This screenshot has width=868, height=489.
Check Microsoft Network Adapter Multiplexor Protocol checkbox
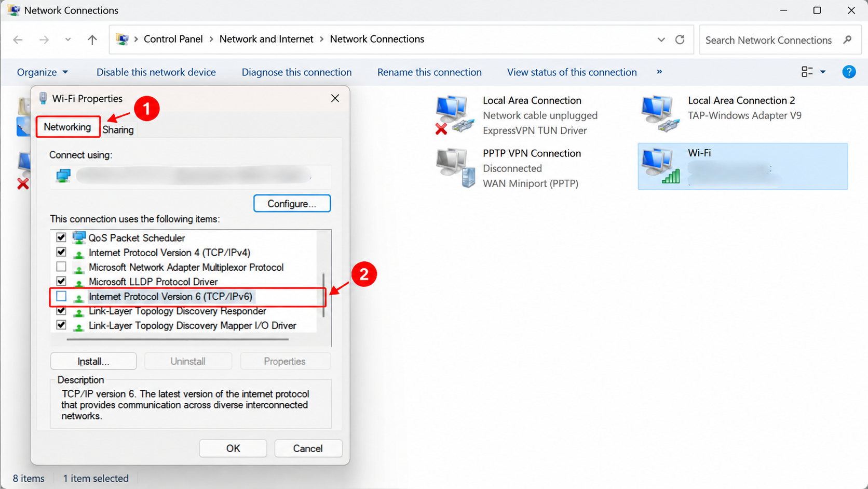coord(61,267)
